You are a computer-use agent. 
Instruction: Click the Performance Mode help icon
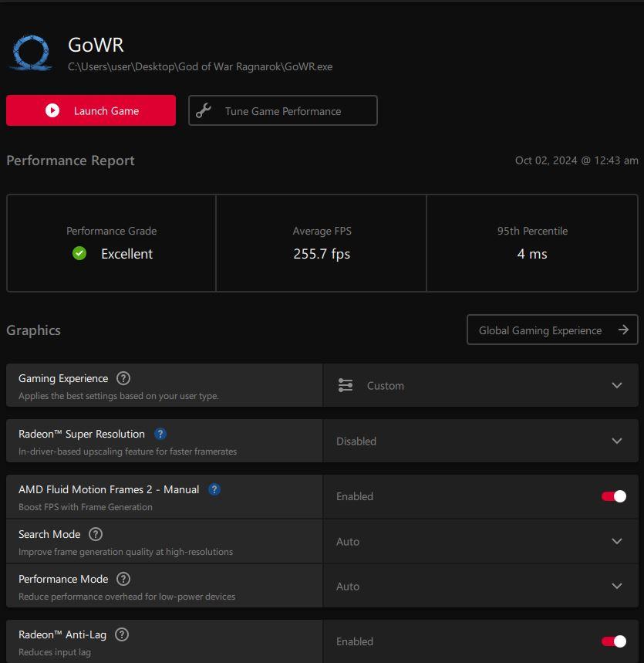click(x=123, y=579)
